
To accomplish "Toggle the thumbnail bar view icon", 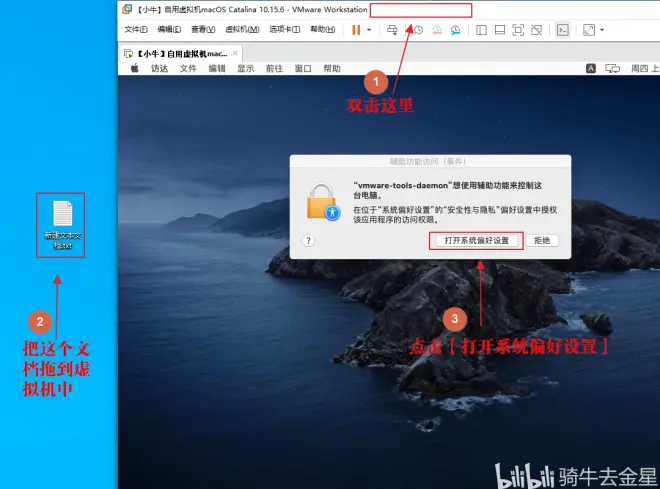I will pyautogui.click(x=500, y=30).
